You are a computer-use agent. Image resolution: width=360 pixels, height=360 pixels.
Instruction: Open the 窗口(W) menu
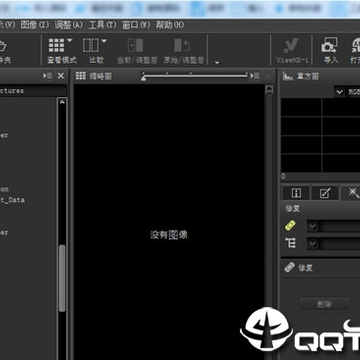tap(136, 25)
